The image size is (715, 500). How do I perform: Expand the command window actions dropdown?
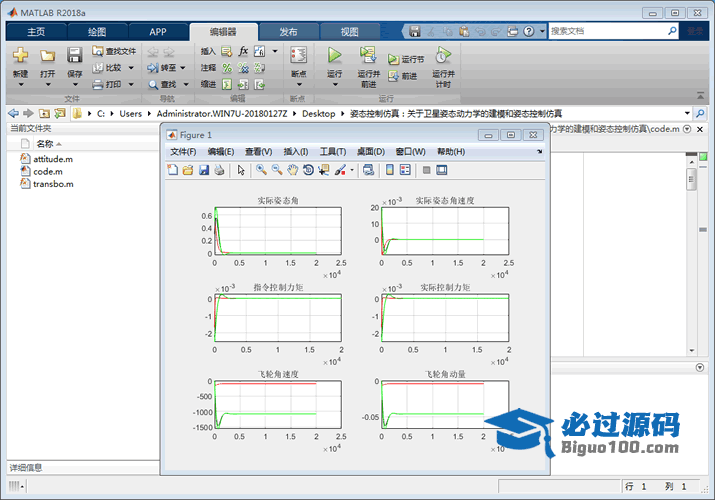(x=700, y=367)
